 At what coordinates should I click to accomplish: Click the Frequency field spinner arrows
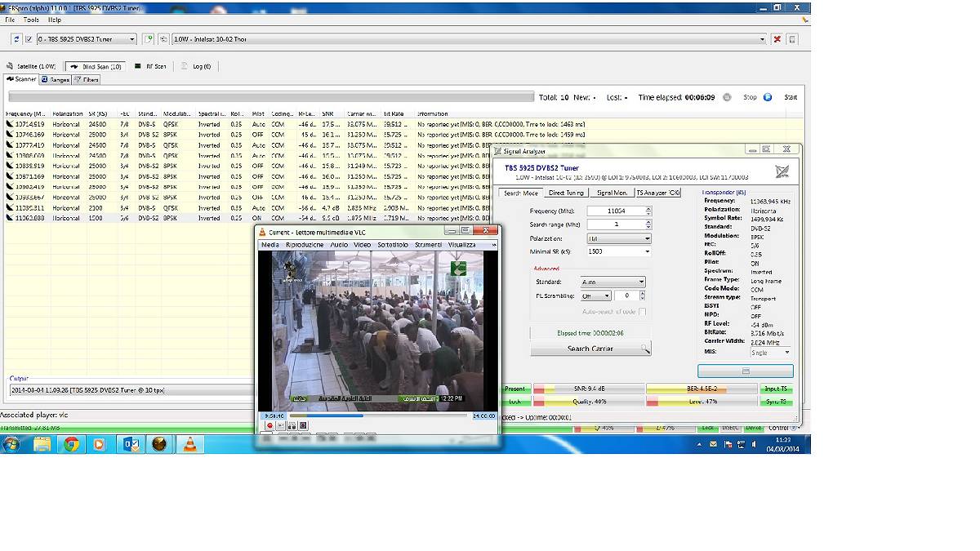(648, 211)
